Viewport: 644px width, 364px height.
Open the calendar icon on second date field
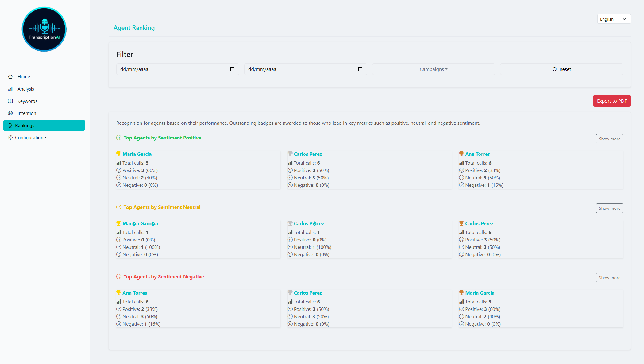click(360, 69)
